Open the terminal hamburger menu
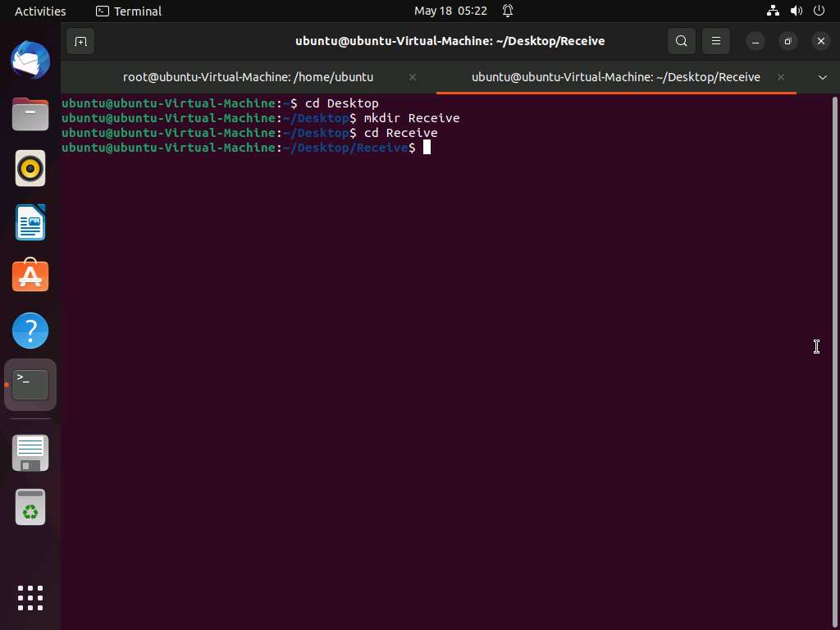Image resolution: width=840 pixels, height=630 pixels. pyautogui.click(x=715, y=41)
